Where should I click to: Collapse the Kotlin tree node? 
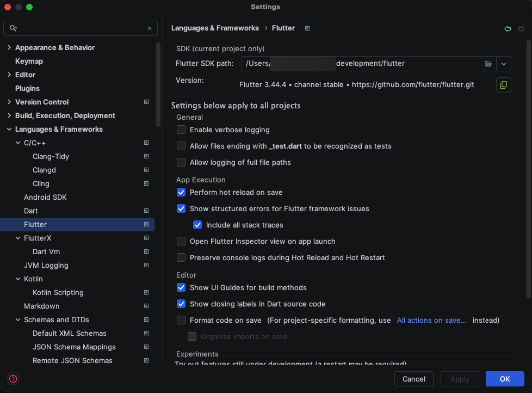(18, 279)
